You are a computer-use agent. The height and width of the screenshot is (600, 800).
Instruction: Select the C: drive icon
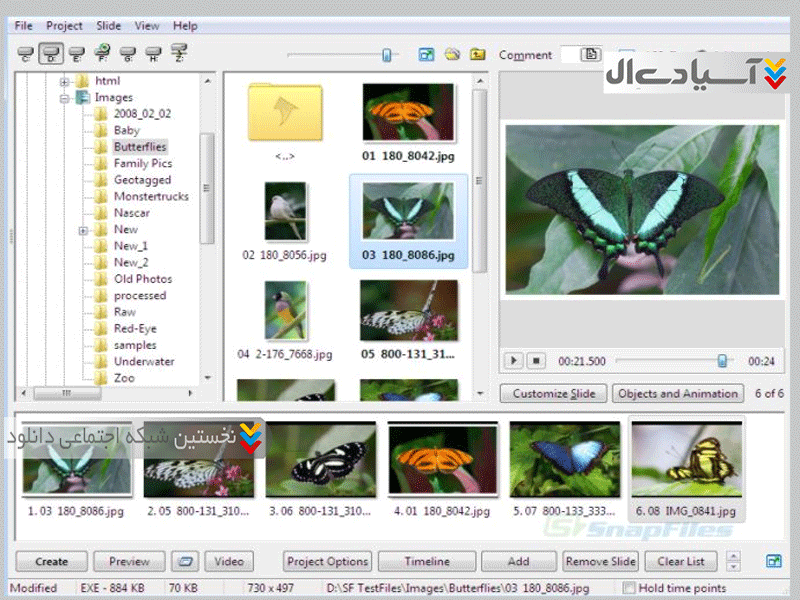(x=26, y=54)
